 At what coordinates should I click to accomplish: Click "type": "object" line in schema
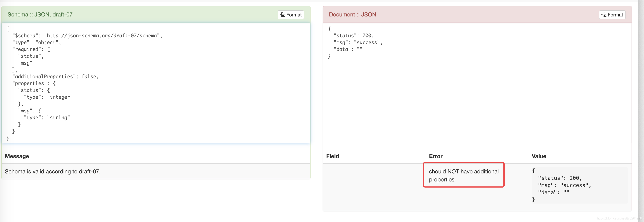(x=37, y=42)
